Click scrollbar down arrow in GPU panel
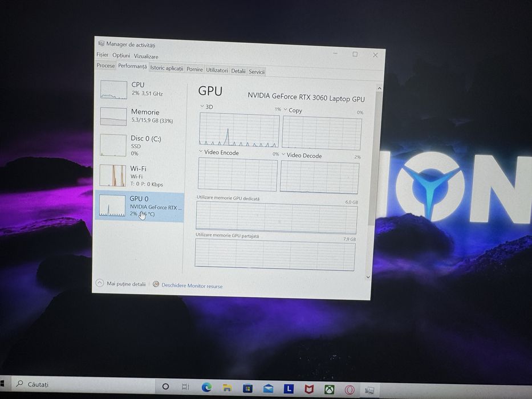The width and height of the screenshot is (532, 399). 368,277
